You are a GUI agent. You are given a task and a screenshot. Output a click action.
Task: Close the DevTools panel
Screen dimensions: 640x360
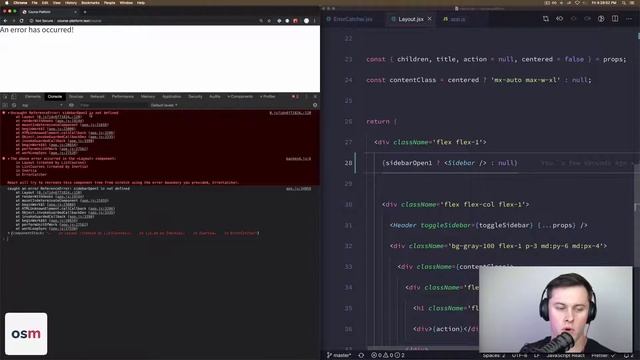[316, 97]
